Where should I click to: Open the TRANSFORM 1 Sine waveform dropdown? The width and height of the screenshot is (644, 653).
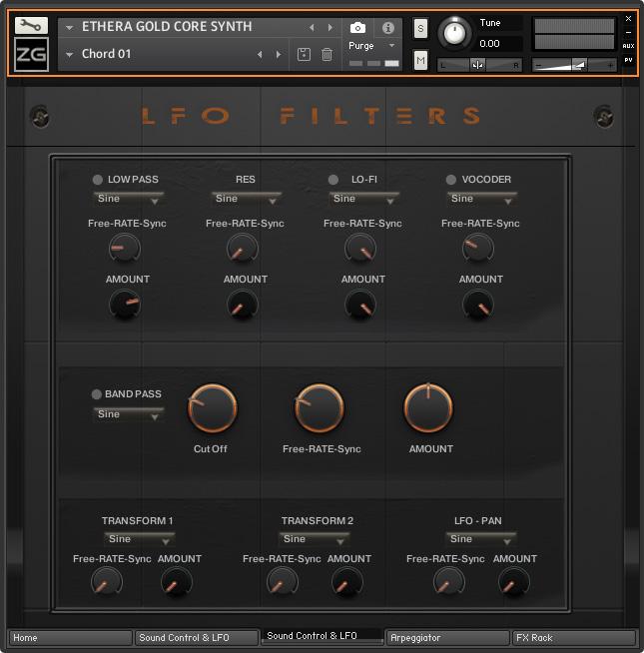[140, 539]
